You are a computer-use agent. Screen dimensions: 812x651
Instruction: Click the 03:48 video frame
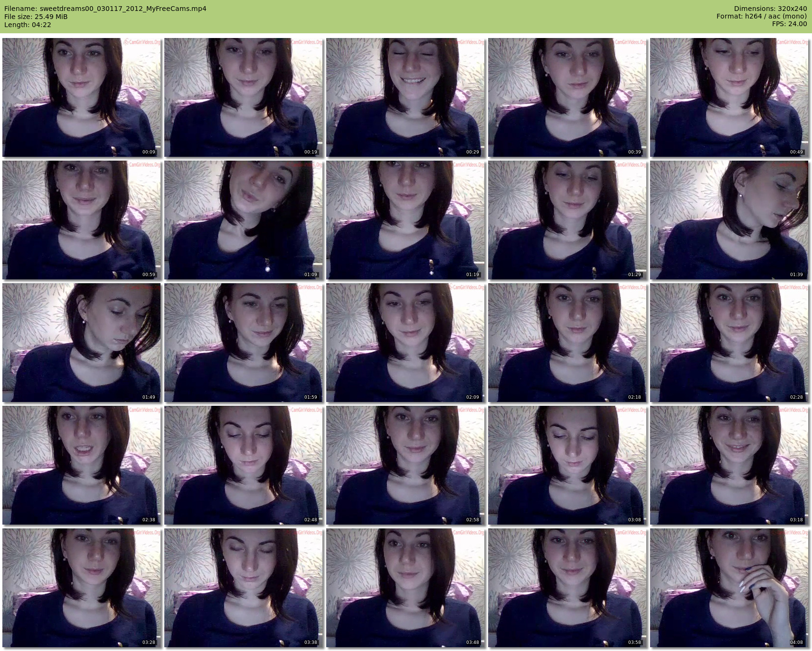pos(406,588)
